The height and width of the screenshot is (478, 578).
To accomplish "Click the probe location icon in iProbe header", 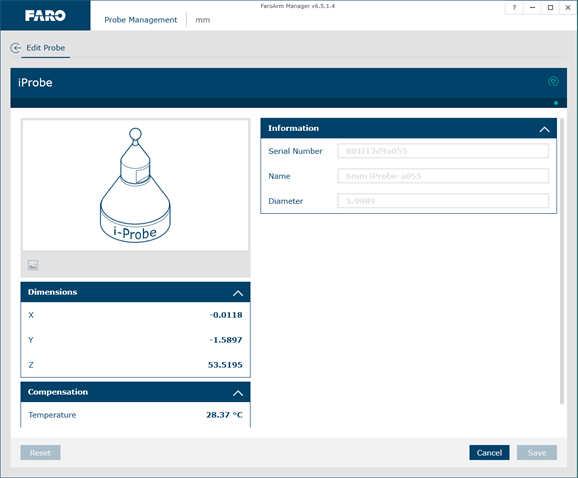I will pyautogui.click(x=553, y=81).
